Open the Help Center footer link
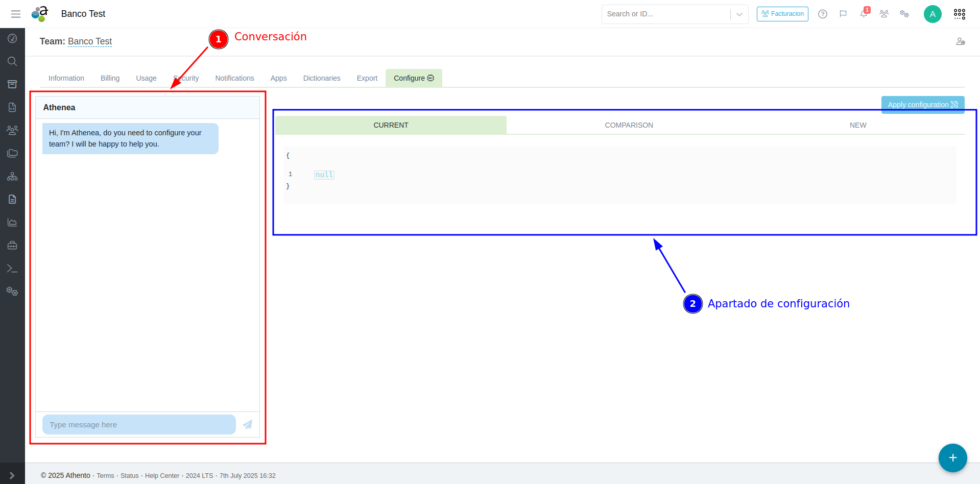The height and width of the screenshot is (484, 980). (162, 476)
